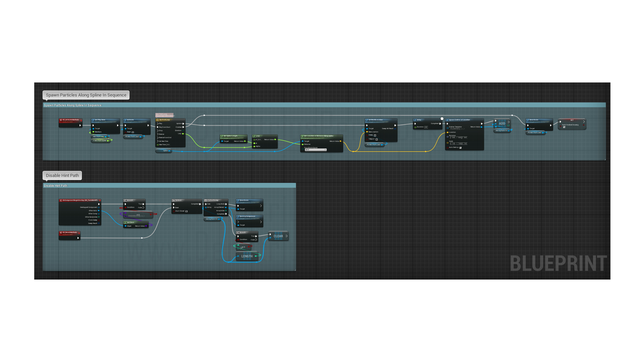Toggle Auto Destroy checkbox on Spawn Emitter
This screenshot has width=644, height=362.
[461, 148]
